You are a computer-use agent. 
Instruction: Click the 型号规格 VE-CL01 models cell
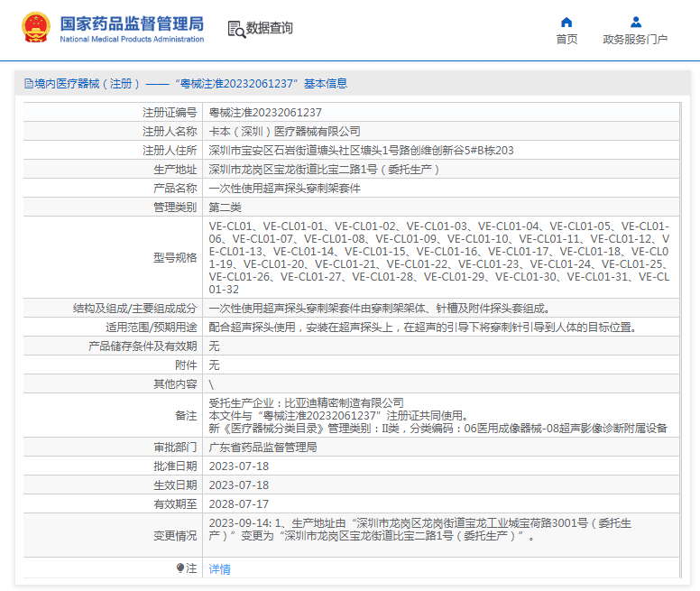[x=440, y=257]
